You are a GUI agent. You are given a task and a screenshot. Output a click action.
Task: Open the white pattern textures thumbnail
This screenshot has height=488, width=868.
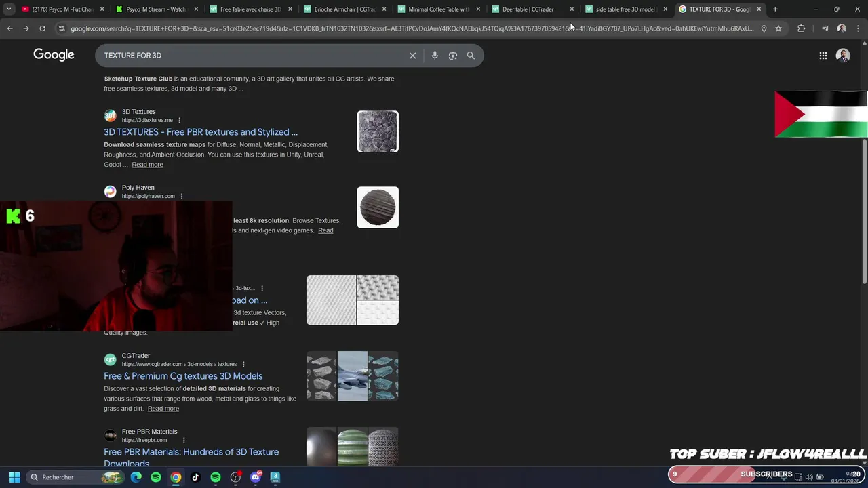[353, 300]
